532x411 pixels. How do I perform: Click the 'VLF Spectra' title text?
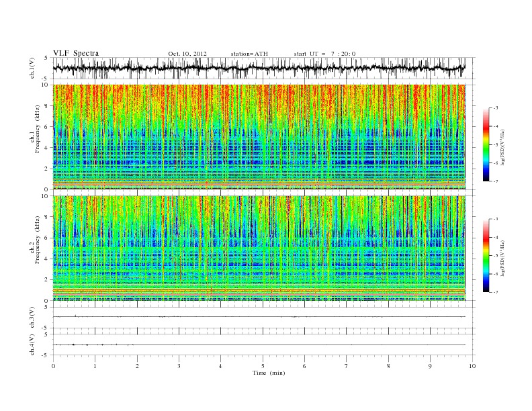(x=76, y=53)
